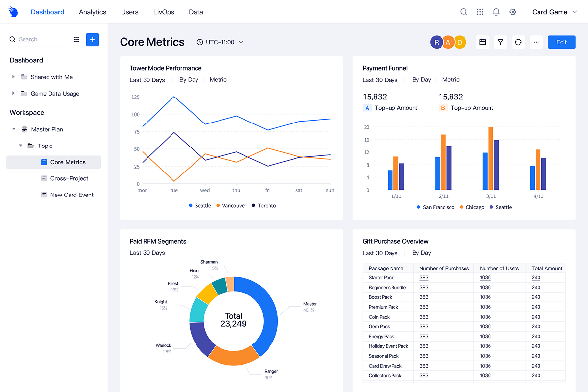The width and height of the screenshot is (588, 392).
Task: Open the global search
Action: click(464, 12)
